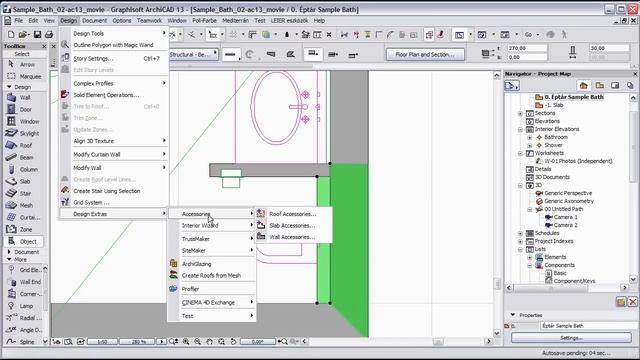Click the Navigator delete icon
Image resolution: width=640 pixels, height=360 pixels.
click(633, 302)
